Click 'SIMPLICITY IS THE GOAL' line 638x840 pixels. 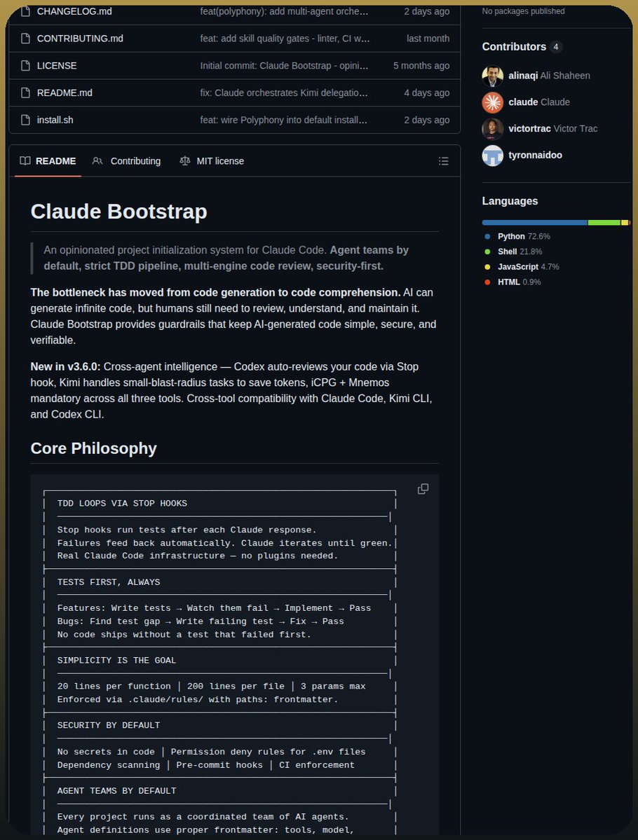117,661
